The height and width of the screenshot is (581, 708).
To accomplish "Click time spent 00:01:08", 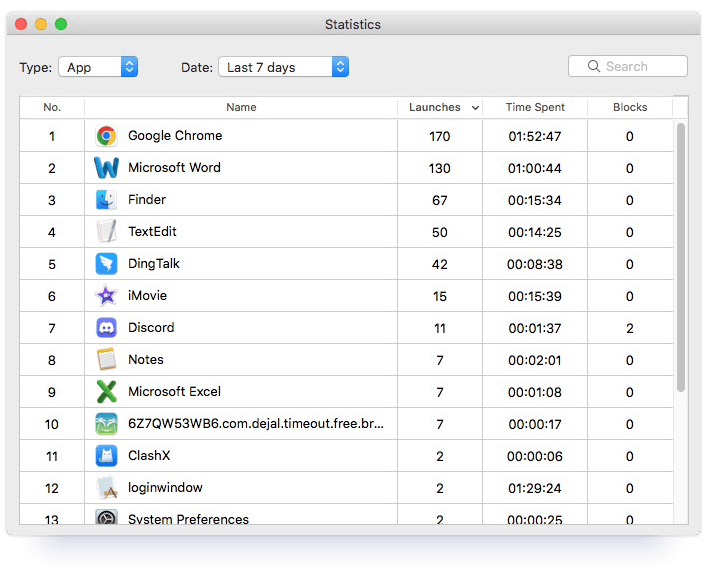I will point(535,393).
